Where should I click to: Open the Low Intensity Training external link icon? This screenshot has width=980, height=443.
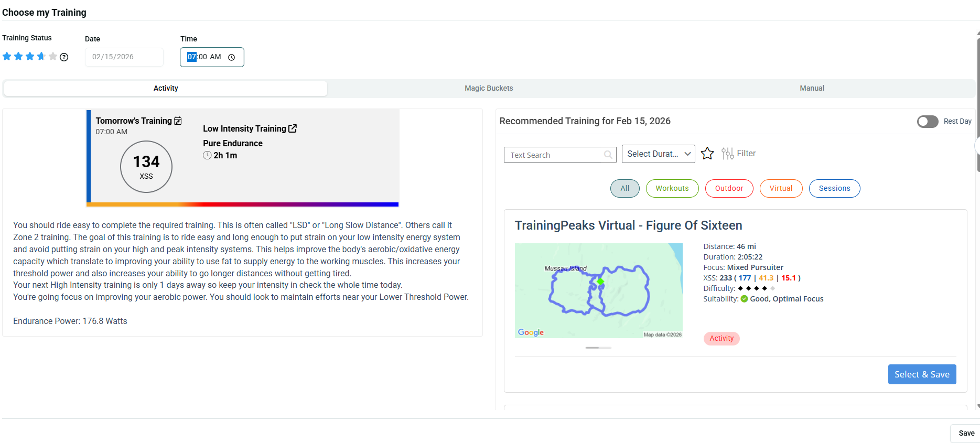tap(293, 128)
